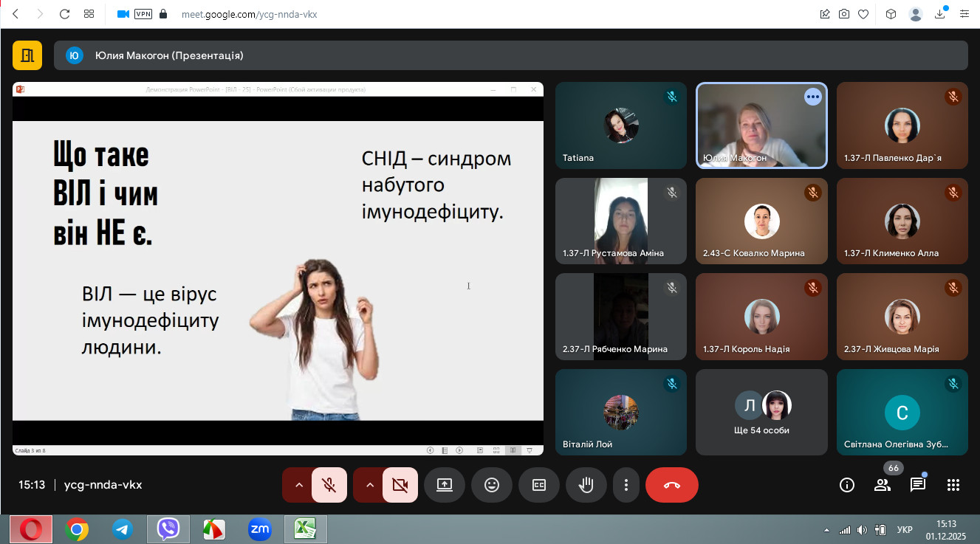Viewport: 980px width, 544px height.
Task: Open more options three-dot menu
Action: (626, 485)
